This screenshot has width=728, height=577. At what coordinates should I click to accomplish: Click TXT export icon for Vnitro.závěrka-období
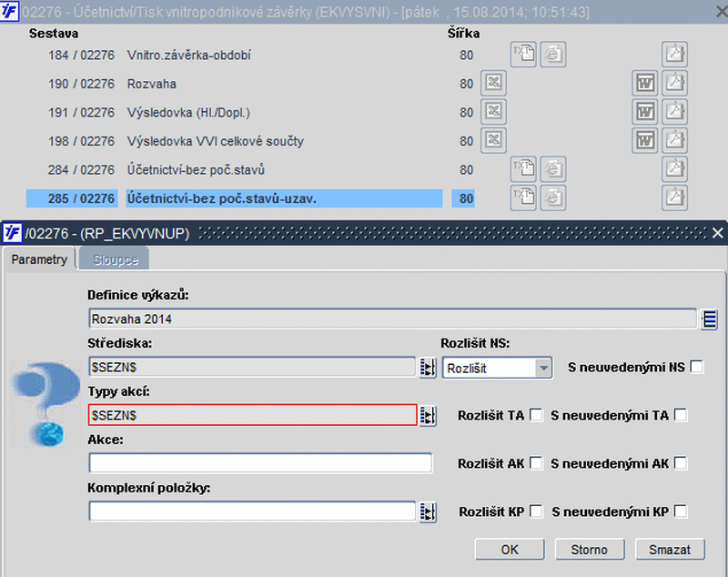[523, 55]
